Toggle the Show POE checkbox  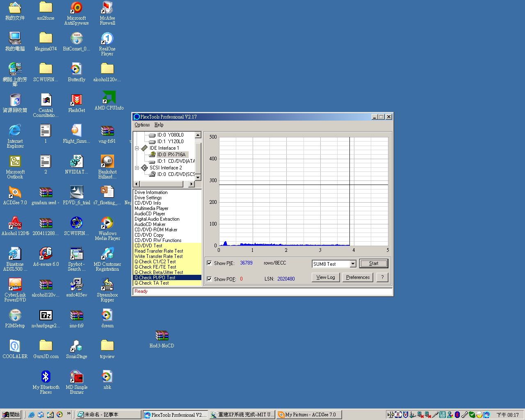pyautogui.click(x=210, y=279)
